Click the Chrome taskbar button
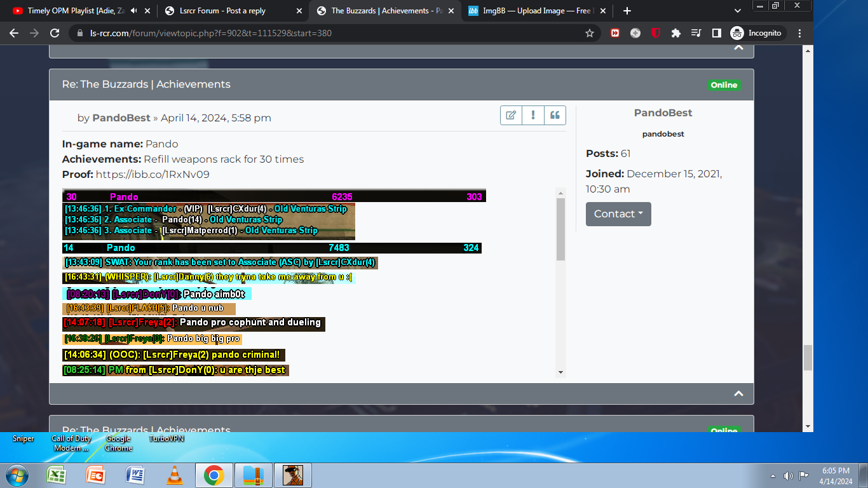868x488 pixels. pos(214,475)
